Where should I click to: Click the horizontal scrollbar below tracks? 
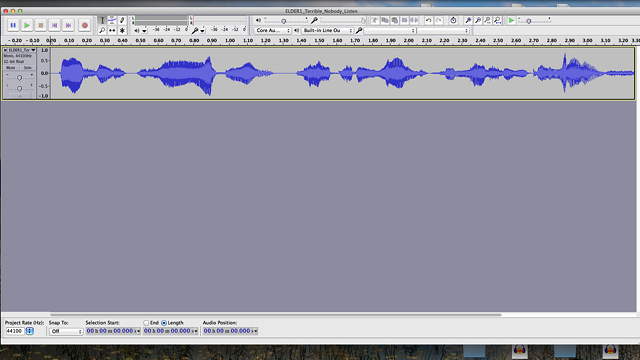click(276, 315)
